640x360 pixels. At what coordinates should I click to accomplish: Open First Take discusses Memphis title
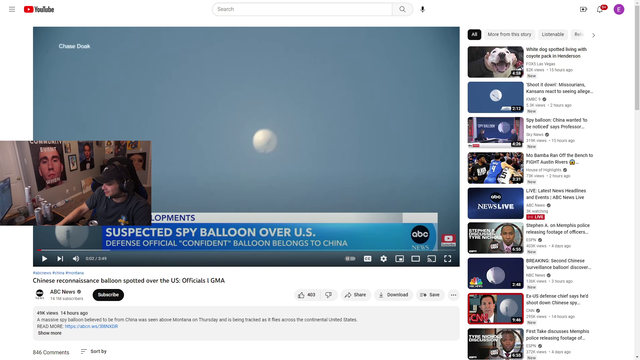pos(558,335)
